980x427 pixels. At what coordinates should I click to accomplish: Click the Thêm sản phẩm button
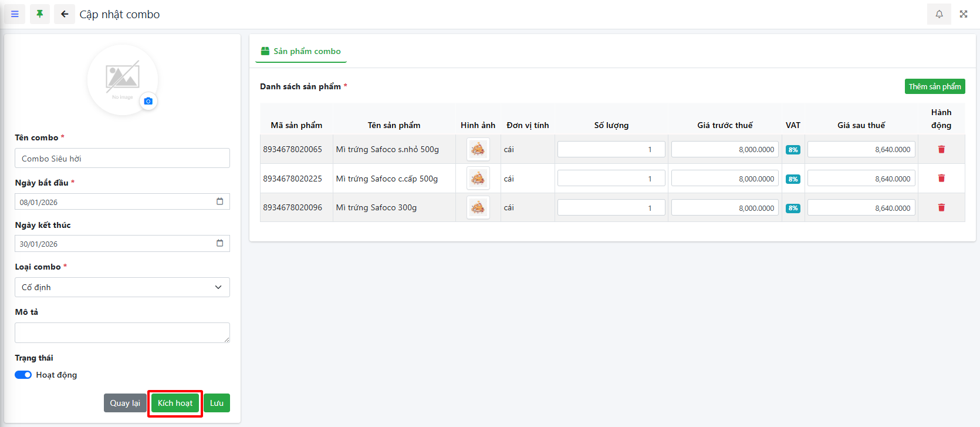click(x=934, y=86)
